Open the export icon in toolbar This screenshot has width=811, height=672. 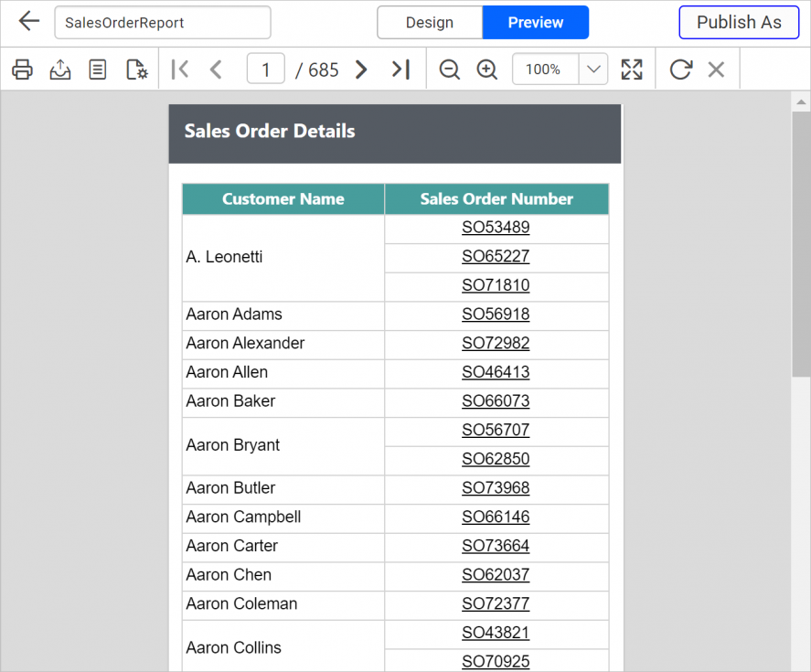click(60, 69)
